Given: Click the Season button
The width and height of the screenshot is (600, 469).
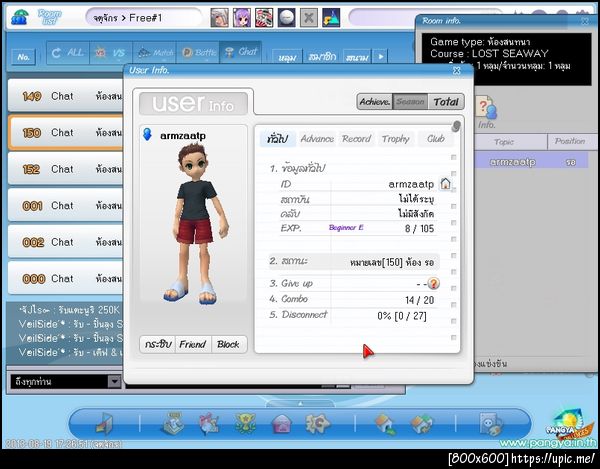Looking at the screenshot, I should click(410, 102).
